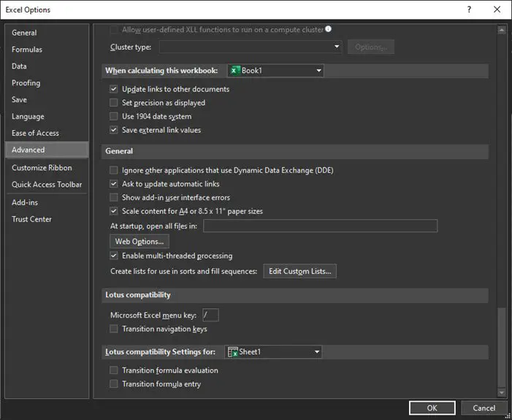Click the vertical scrollbar thumb

pyautogui.click(x=501, y=347)
